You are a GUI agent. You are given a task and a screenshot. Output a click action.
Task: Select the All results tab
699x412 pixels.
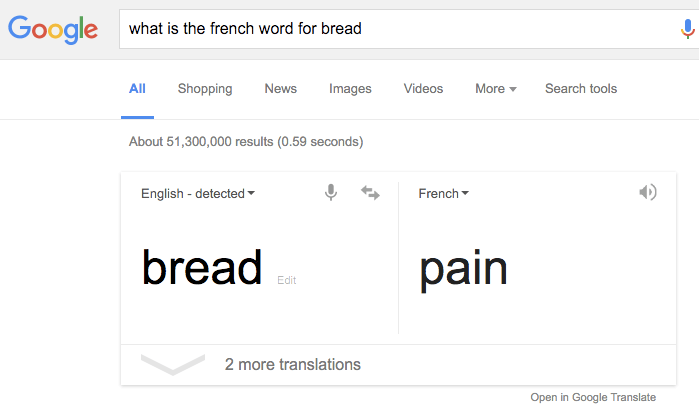(137, 88)
